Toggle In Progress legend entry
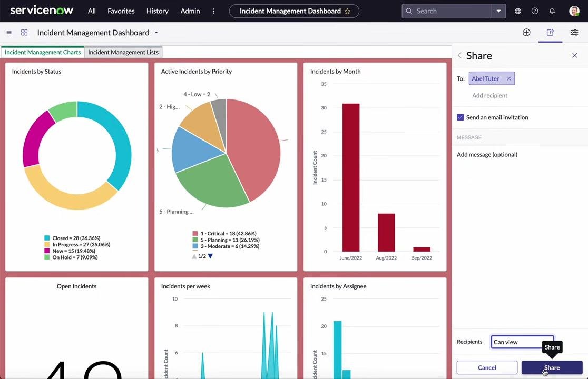588x379 pixels. 77,245
